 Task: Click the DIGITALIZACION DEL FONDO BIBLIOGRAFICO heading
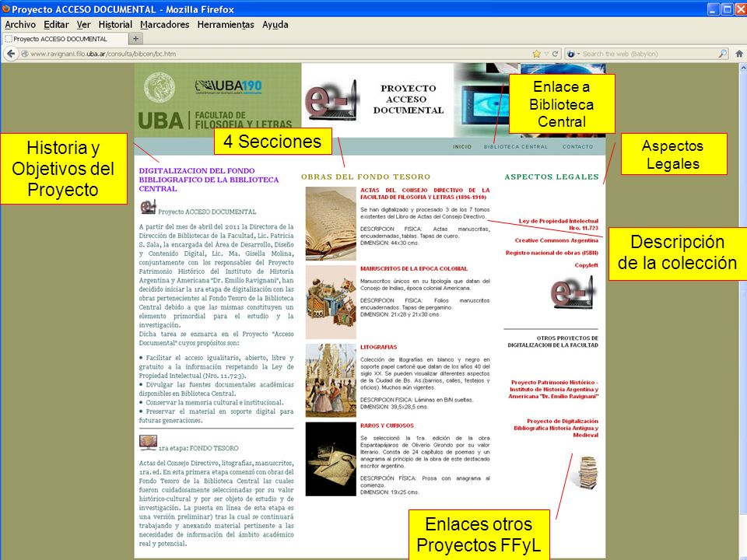(209, 180)
